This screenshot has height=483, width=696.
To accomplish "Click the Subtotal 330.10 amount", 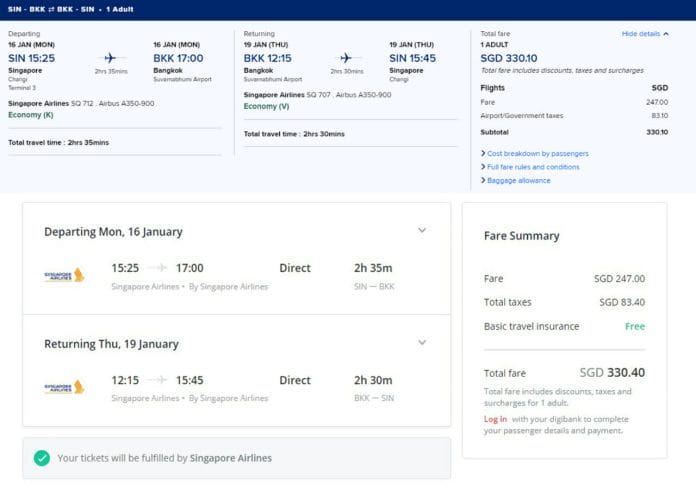I will coord(657,132).
